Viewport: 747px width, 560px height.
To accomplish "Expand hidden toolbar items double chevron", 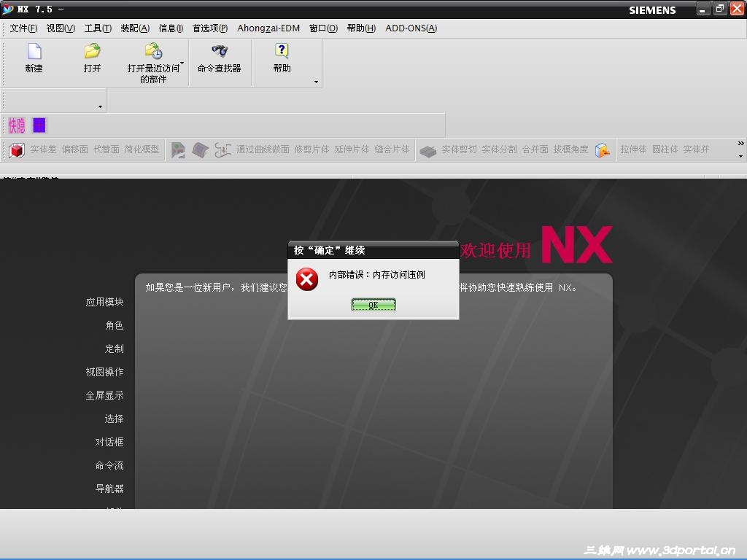I will tap(740, 144).
